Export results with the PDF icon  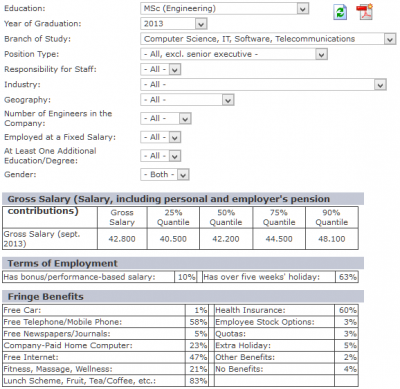click(365, 12)
